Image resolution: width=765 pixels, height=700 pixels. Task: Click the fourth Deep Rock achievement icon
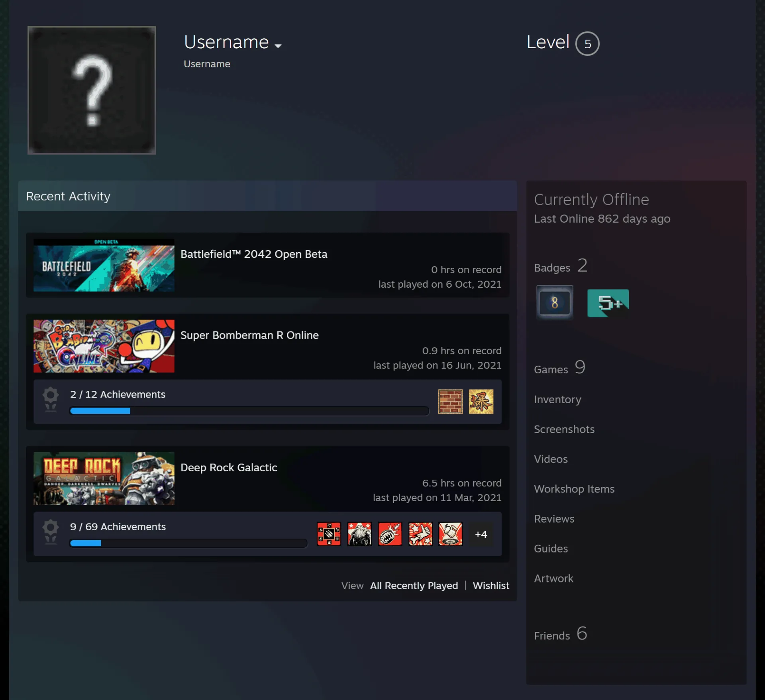(x=420, y=534)
